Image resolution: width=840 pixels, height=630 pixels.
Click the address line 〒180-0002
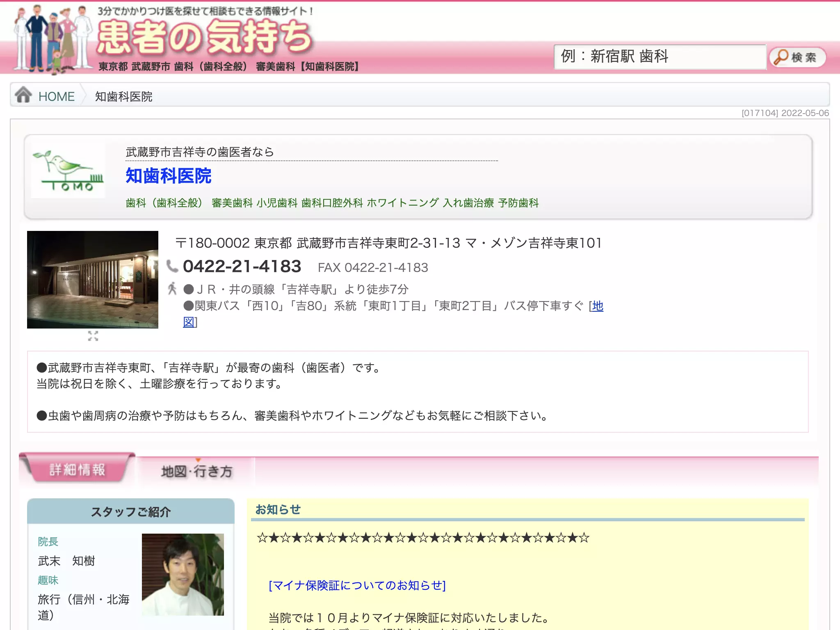pyautogui.click(x=388, y=243)
